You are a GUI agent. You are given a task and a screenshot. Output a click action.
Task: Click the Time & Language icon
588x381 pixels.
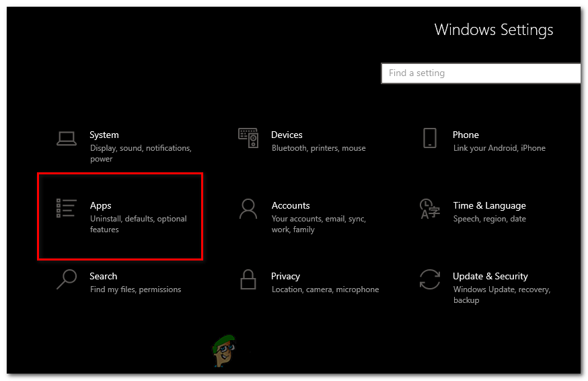430,209
